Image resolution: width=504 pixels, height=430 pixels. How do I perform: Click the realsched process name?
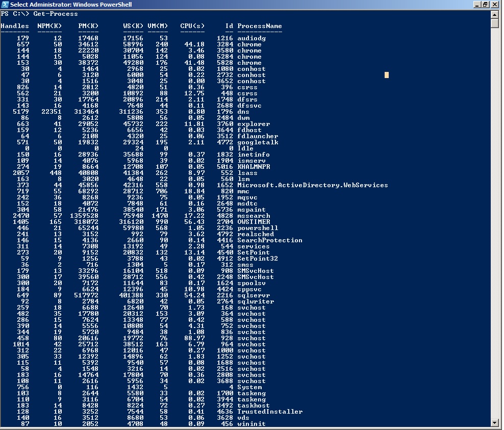[x=256, y=234]
